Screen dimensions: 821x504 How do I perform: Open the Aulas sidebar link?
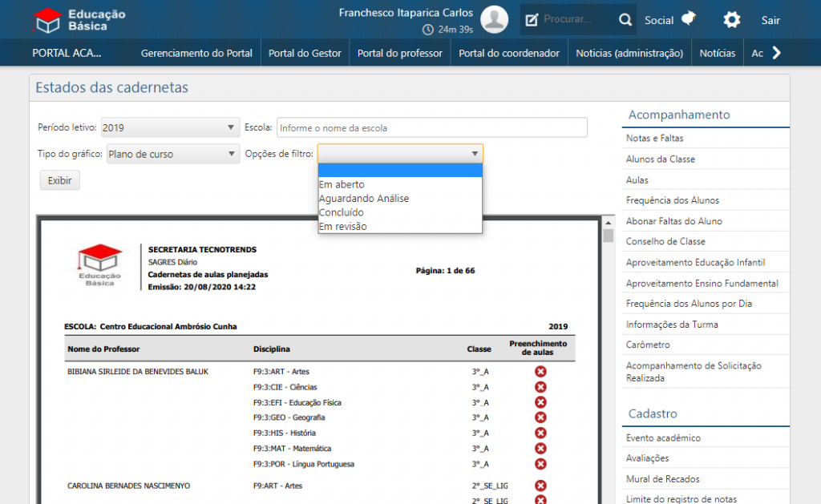pyautogui.click(x=637, y=180)
